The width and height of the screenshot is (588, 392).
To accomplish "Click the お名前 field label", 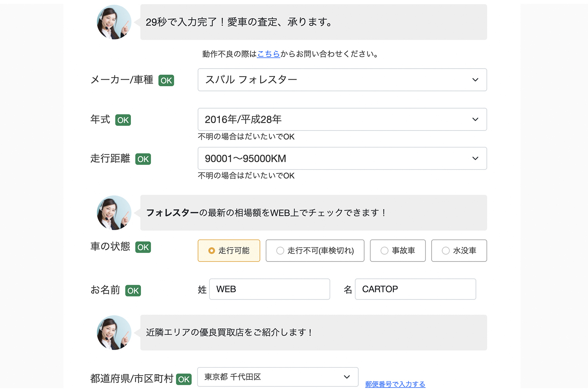I will [105, 290].
